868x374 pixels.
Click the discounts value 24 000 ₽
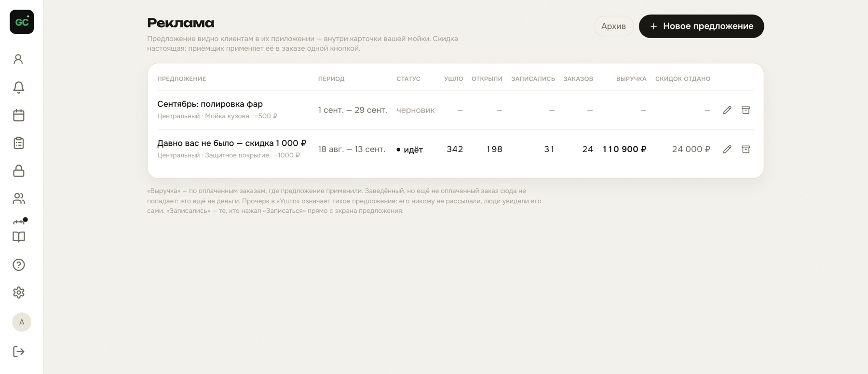(691, 149)
